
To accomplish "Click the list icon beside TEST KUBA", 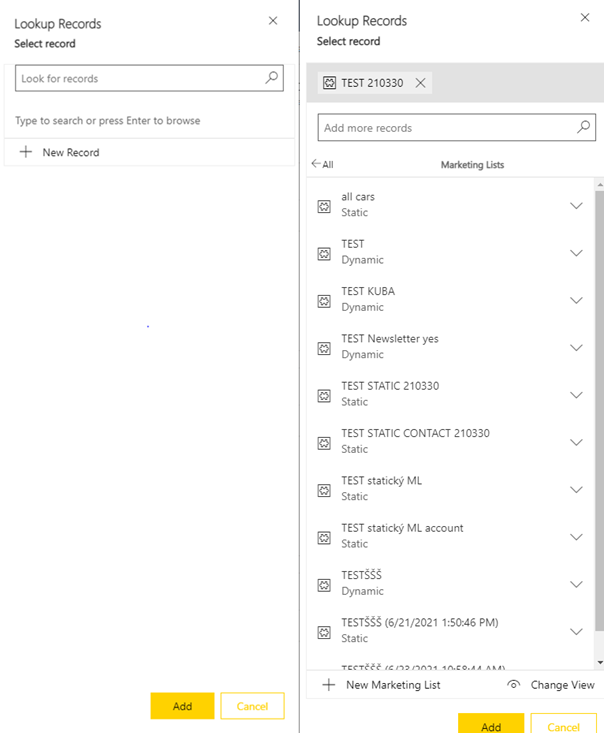I will [x=324, y=301].
